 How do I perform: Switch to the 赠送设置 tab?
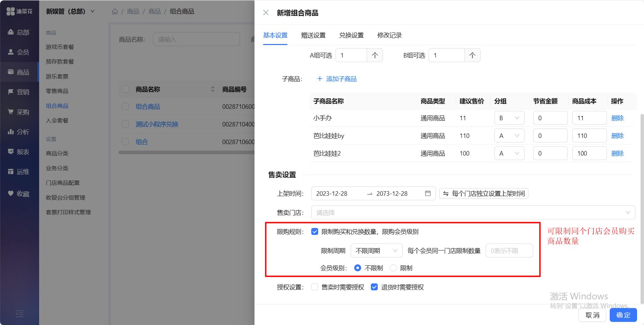click(x=313, y=35)
